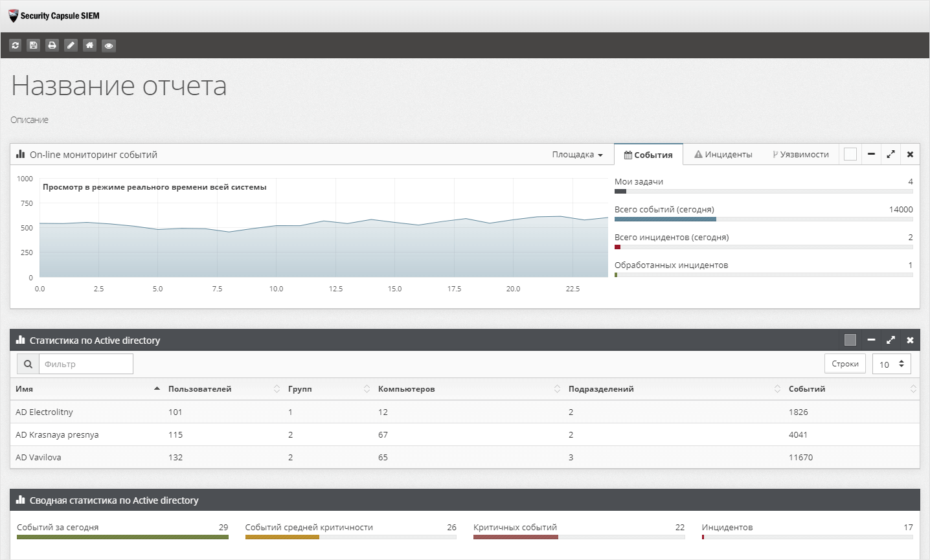This screenshot has height=560, width=930.
Task: Click the green Событий за сегодня bar
Action: [x=122, y=537]
